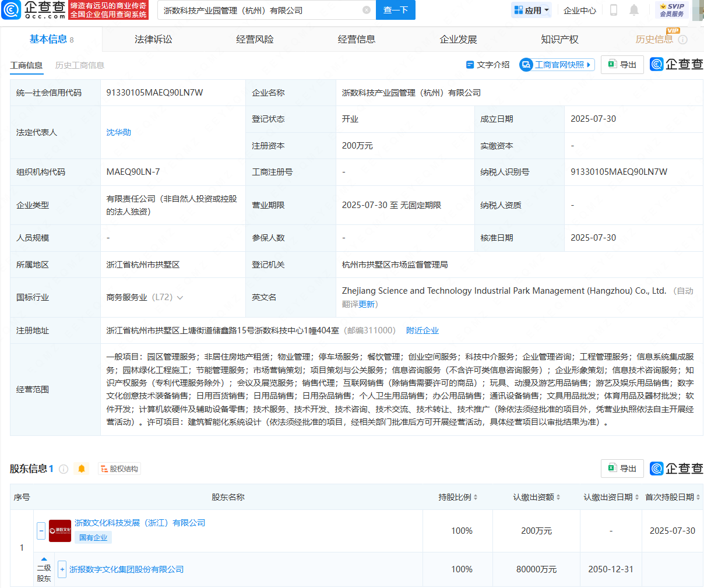Click the info icon beside 历史信息
The width and height of the screenshot is (704, 588).
pos(683,40)
